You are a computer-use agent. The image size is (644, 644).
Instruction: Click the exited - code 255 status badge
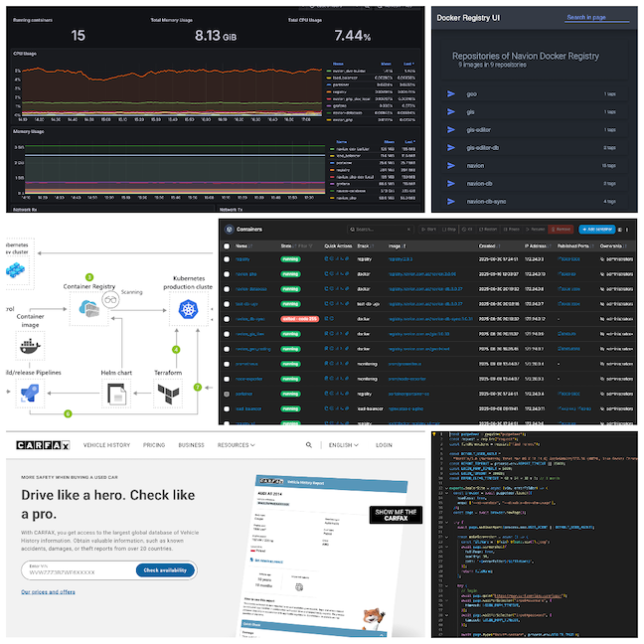[x=299, y=319]
